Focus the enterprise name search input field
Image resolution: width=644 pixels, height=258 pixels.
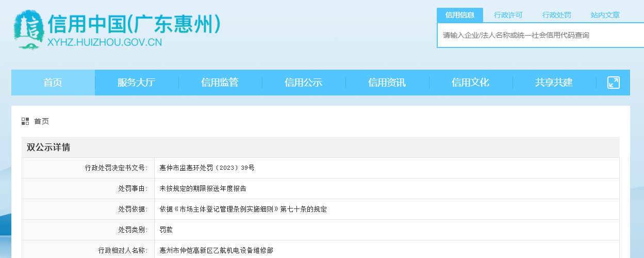coord(540,35)
